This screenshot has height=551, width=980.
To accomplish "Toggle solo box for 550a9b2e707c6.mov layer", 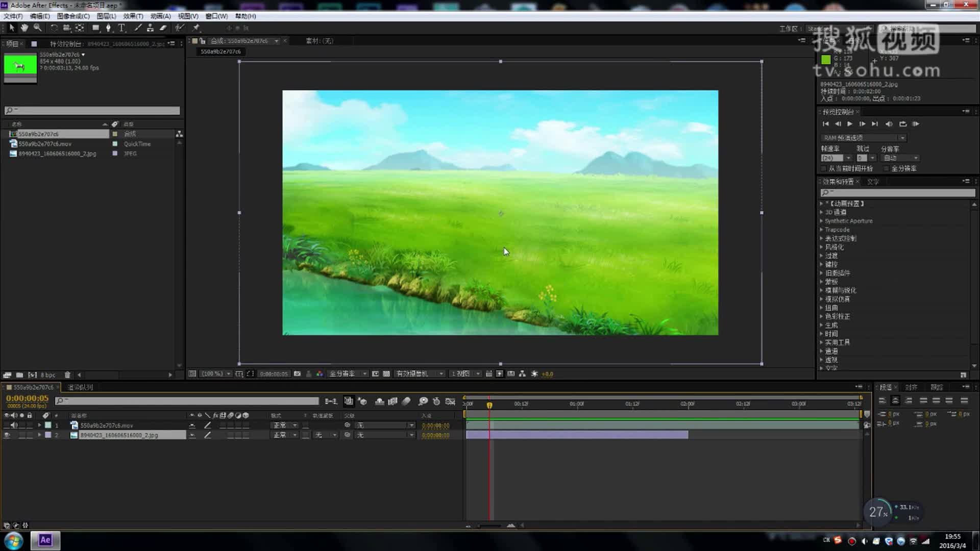I will point(22,425).
